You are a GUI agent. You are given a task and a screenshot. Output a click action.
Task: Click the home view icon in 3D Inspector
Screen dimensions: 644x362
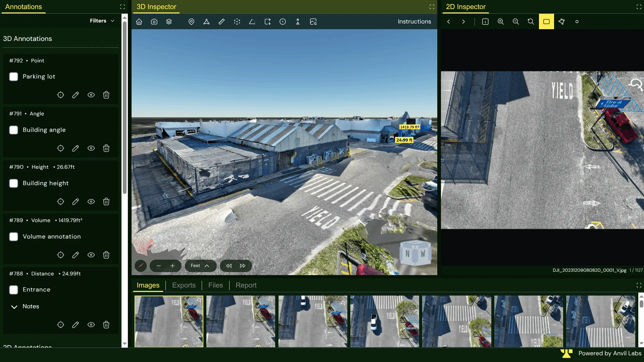tap(139, 22)
